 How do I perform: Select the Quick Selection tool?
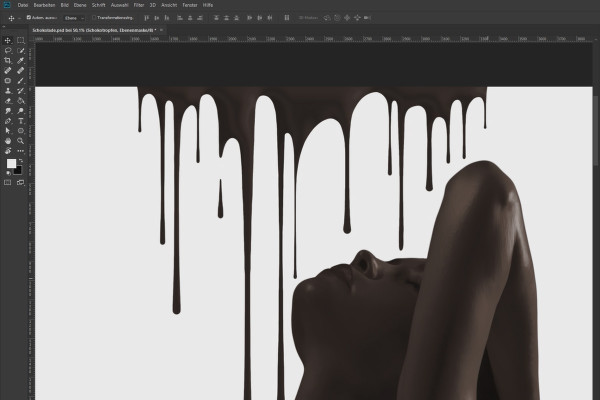21,51
